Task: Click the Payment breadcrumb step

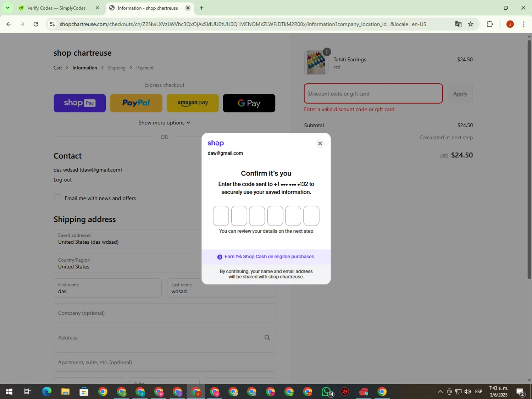Action: point(145,68)
